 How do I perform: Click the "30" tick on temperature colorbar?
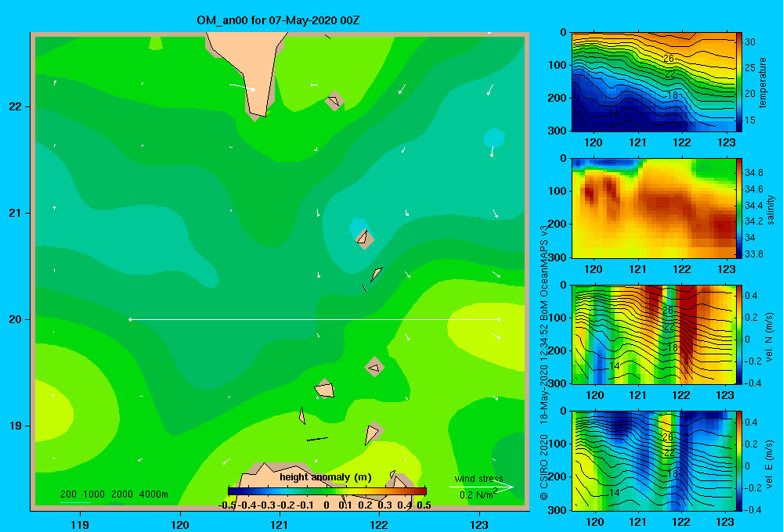point(750,42)
